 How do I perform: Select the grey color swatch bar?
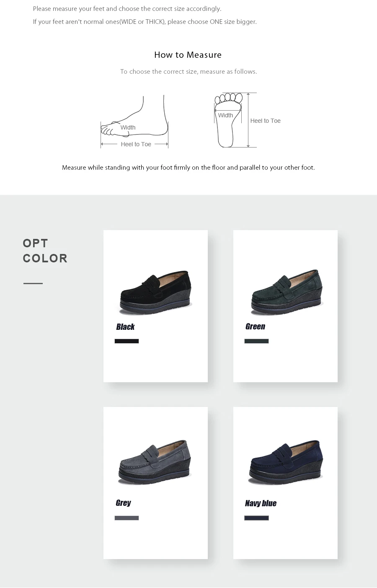[127, 518]
